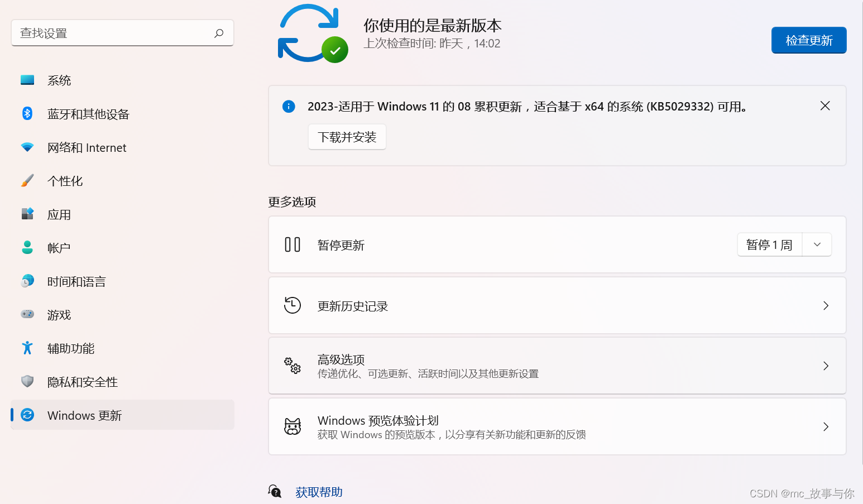The height and width of the screenshot is (504, 863).
Task: Click the Insider cat icon
Action: 293,426
